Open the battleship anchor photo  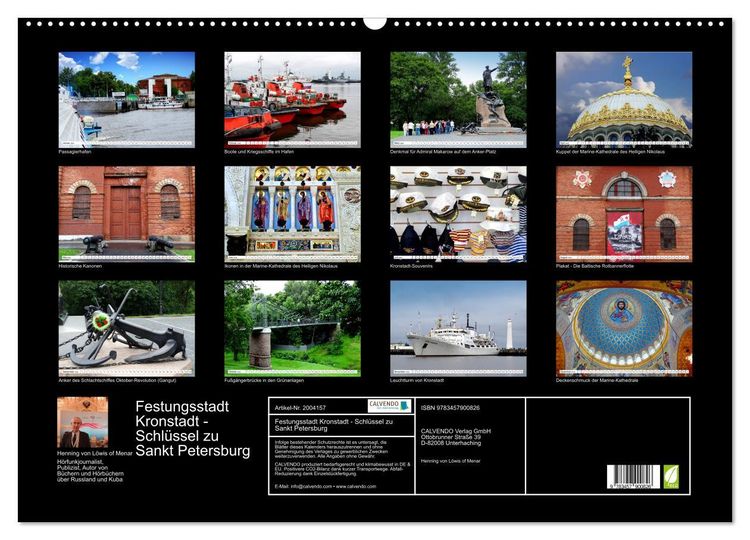pyautogui.click(x=127, y=328)
